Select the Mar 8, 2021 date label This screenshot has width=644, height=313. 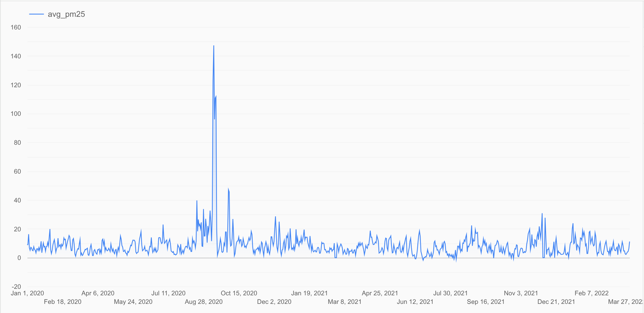pyautogui.click(x=345, y=302)
